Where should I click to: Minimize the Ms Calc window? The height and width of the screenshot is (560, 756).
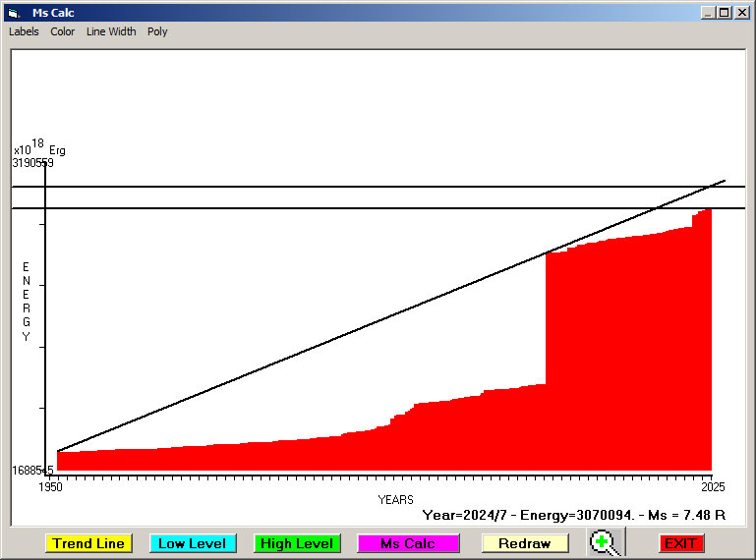click(x=708, y=13)
